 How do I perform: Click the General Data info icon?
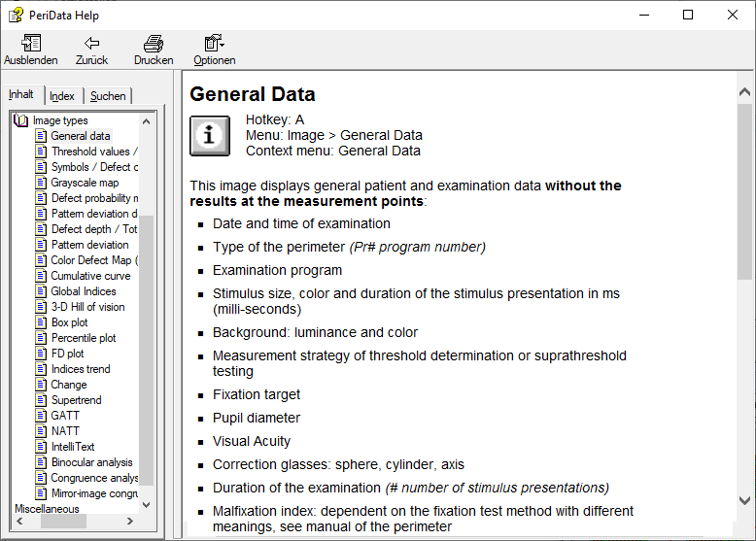coord(210,136)
